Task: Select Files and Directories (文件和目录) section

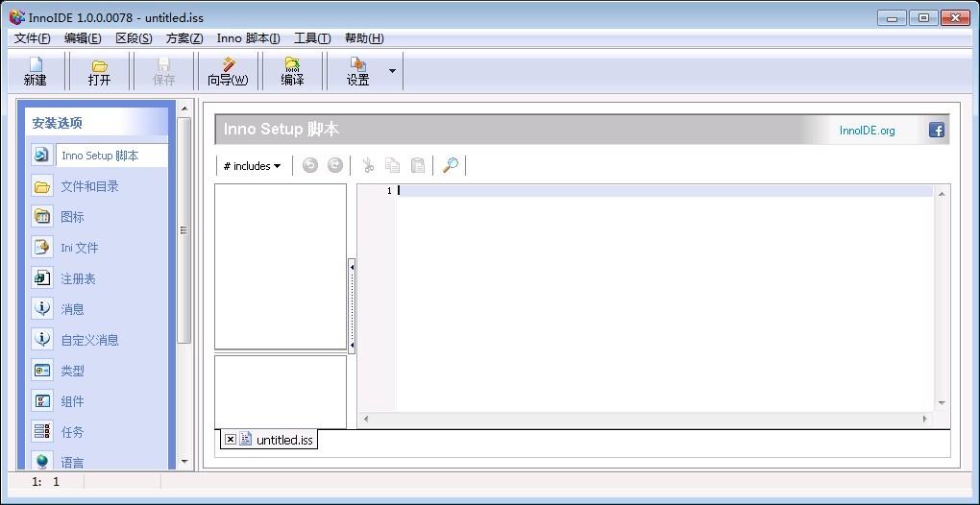Action: (x=89, y=186)
